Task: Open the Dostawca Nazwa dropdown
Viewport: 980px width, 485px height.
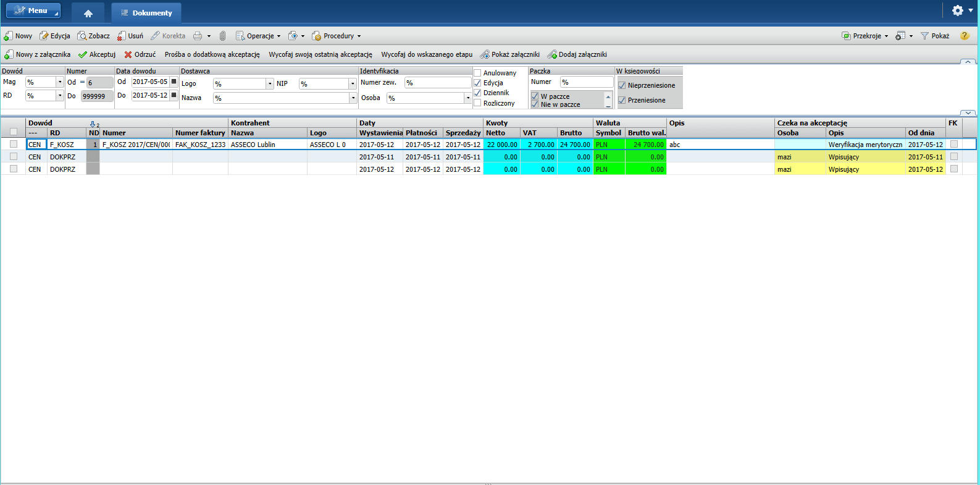Action: pyautogui.click(x=353, y=98)
